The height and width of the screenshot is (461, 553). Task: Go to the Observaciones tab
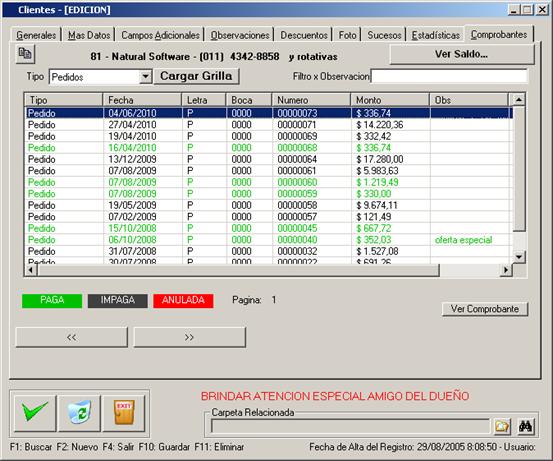(x=240, y=35)
